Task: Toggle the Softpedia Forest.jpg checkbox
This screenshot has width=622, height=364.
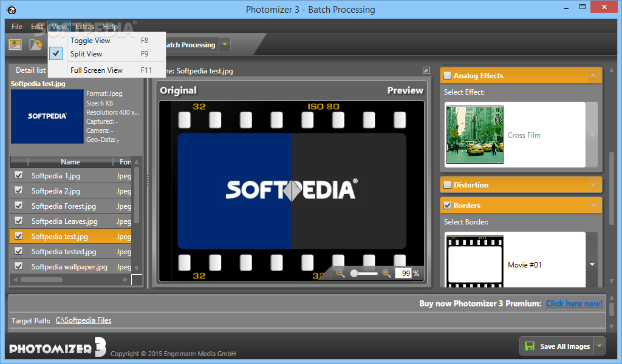Action: tap(18, 205)
